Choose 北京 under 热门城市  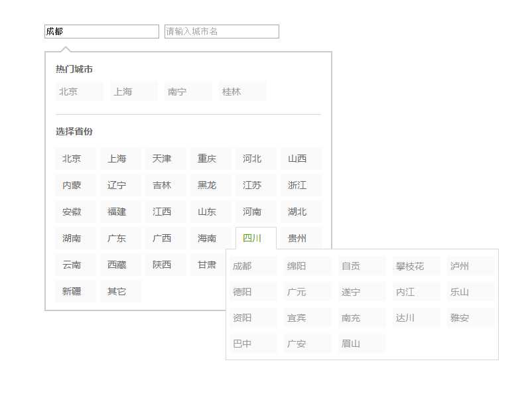[x=80, y=92]
